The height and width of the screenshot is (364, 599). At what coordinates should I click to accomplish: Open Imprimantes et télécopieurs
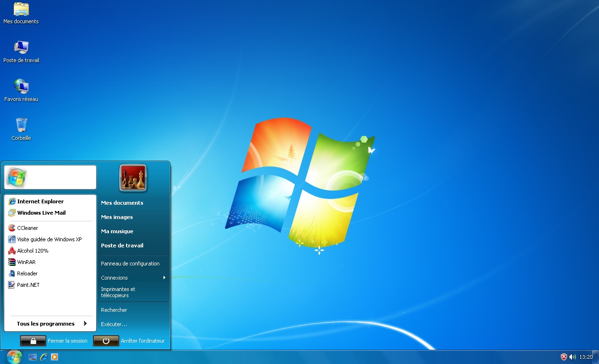coord(118,292)
